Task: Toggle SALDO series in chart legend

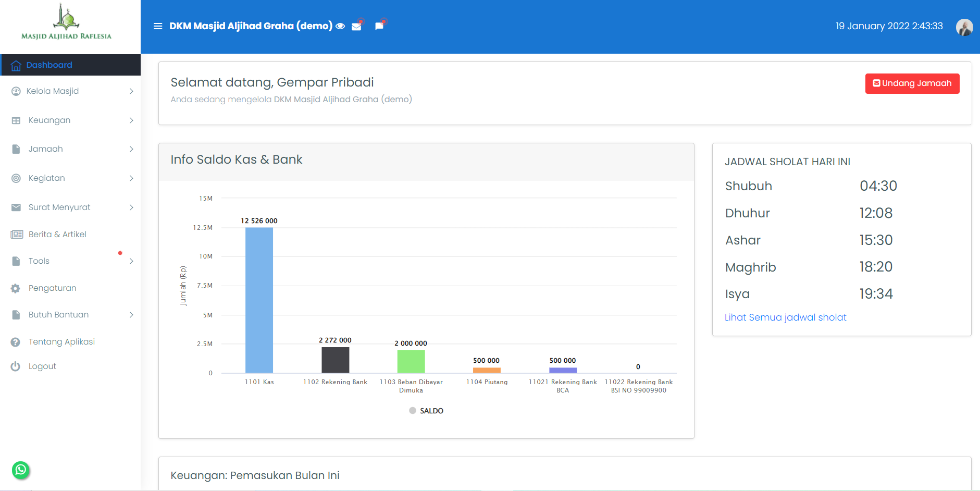Action: click(426, 411)
